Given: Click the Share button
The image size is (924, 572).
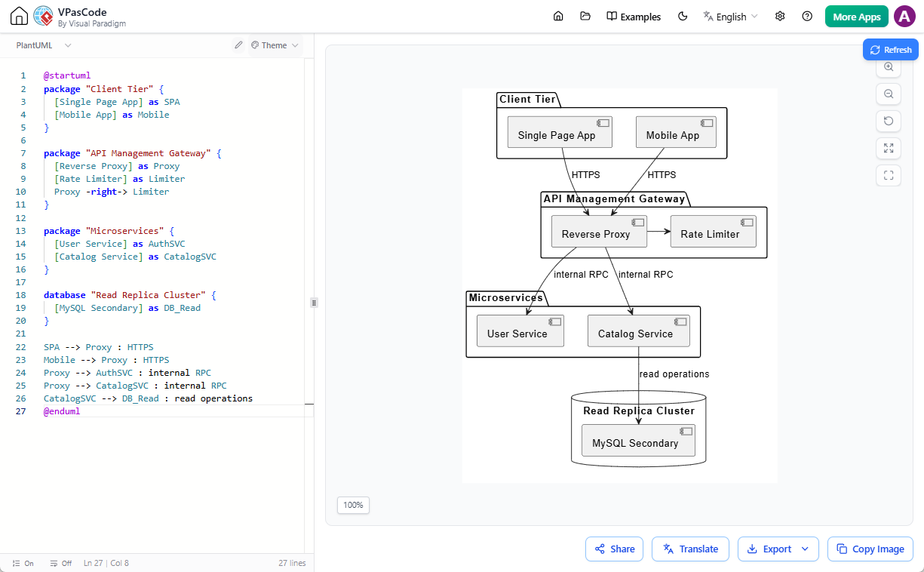Looking at the screenshot, I should click(x=614, y=549).
